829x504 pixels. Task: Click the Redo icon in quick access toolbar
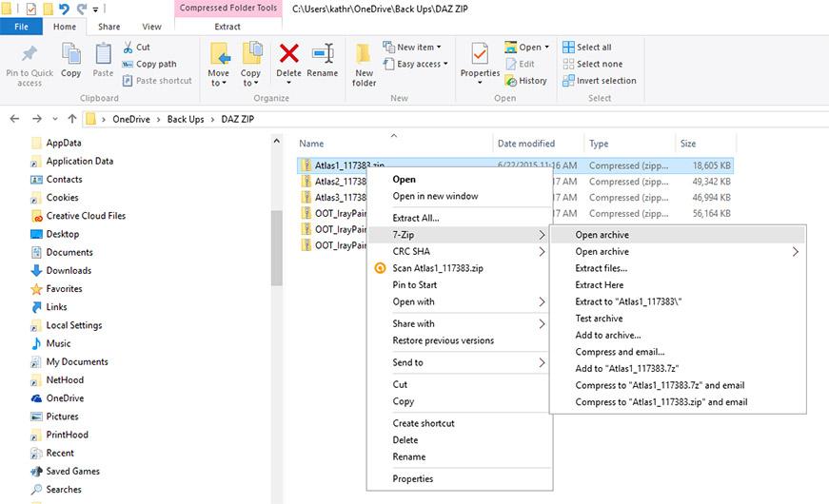pos(82,9)
